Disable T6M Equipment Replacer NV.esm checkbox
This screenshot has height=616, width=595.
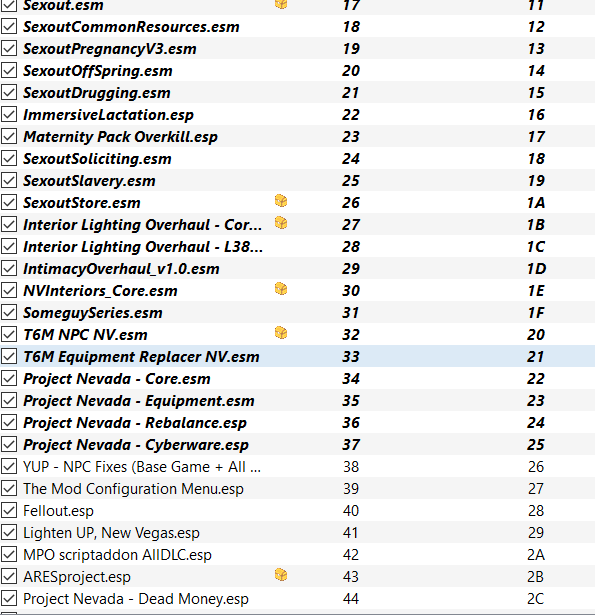(9, 356)
